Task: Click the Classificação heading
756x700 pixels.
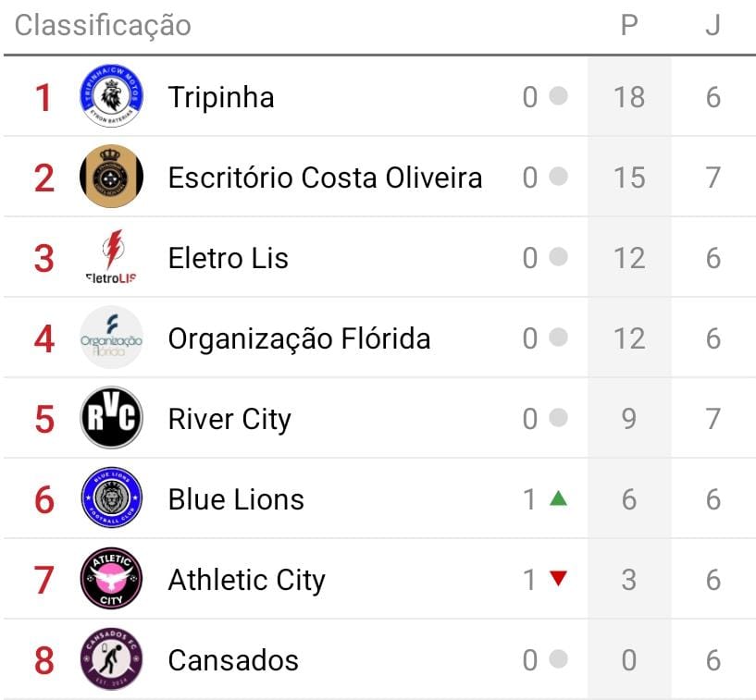Action: [103, 26]
